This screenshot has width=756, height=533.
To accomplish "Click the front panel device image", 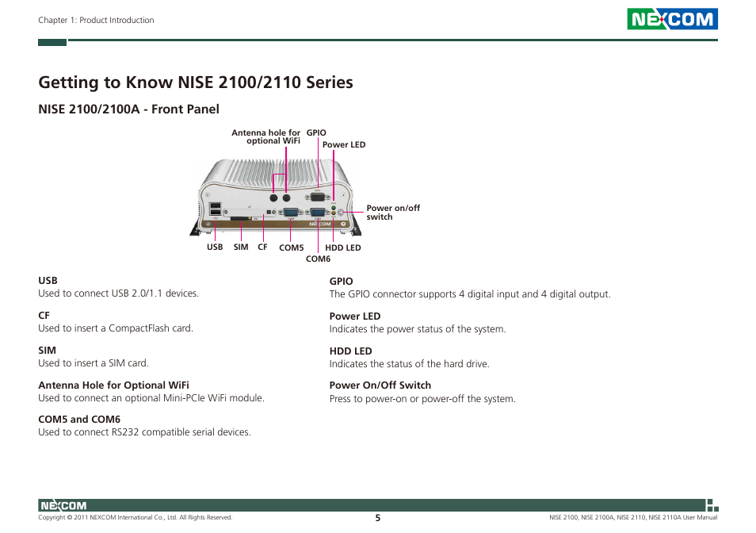I will (275, 197).
